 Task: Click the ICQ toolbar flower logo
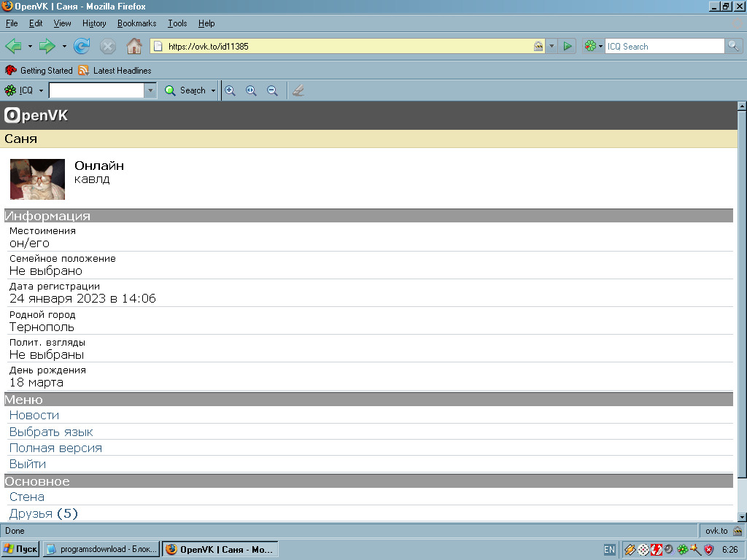click(x=10, y=90)
